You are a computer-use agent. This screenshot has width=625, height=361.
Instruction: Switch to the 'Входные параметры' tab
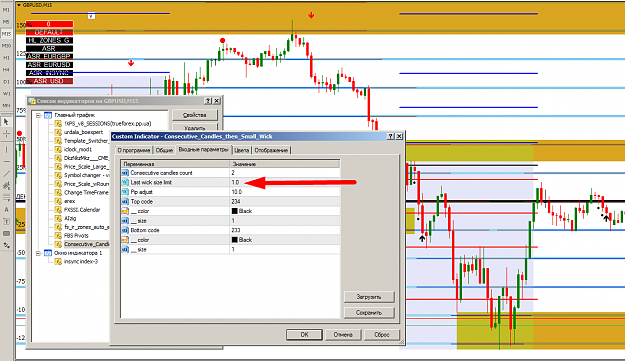click(204, 149)
